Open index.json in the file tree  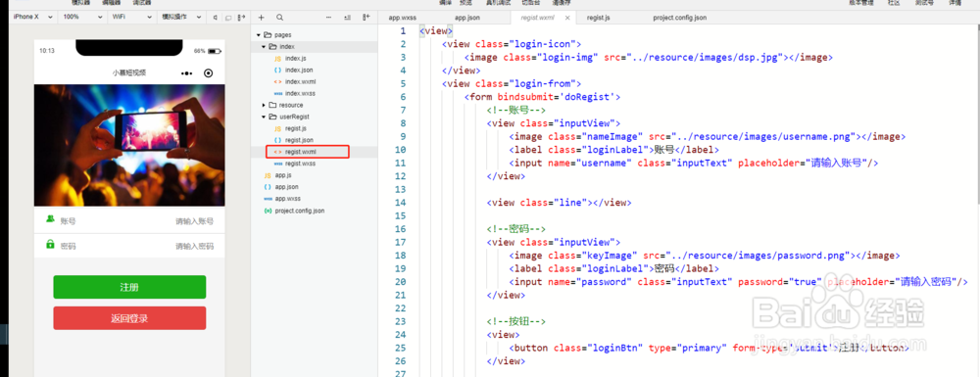[299, 70]
